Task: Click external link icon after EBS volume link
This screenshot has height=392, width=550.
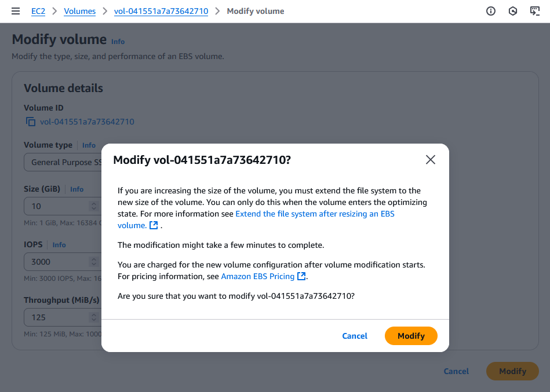Action: click(154, 225)
